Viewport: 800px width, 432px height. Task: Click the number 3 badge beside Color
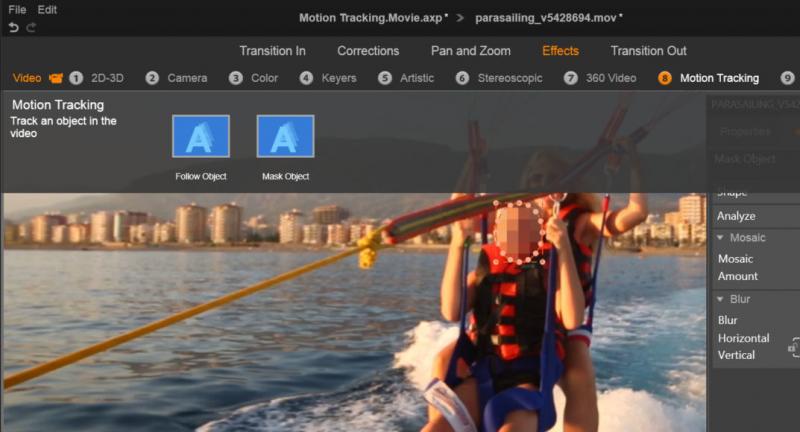235,78
